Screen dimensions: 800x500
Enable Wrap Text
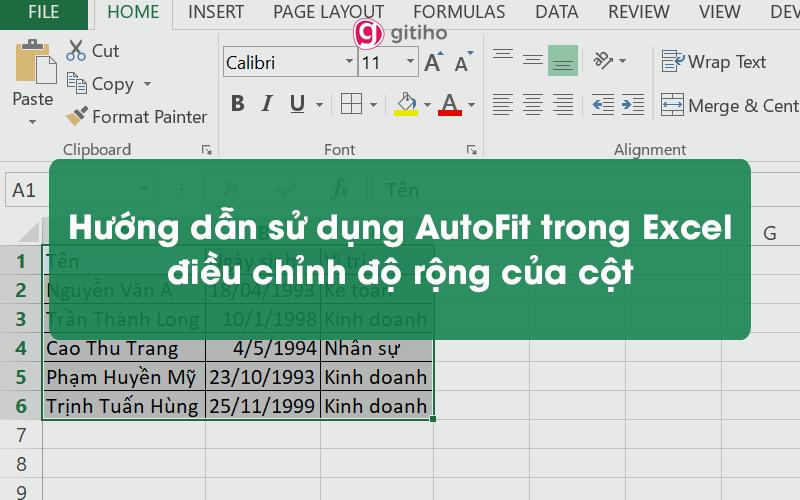(x=713, y=62)
